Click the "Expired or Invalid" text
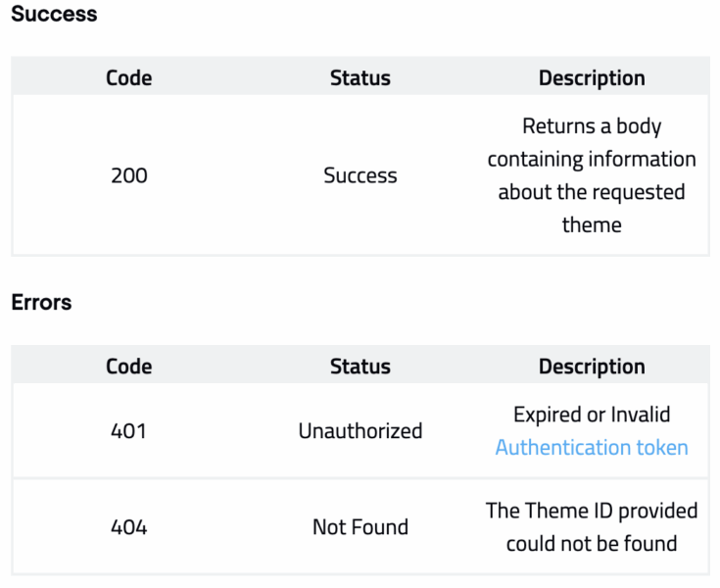The height and width of the screenshot is (588, 720). 592,416
